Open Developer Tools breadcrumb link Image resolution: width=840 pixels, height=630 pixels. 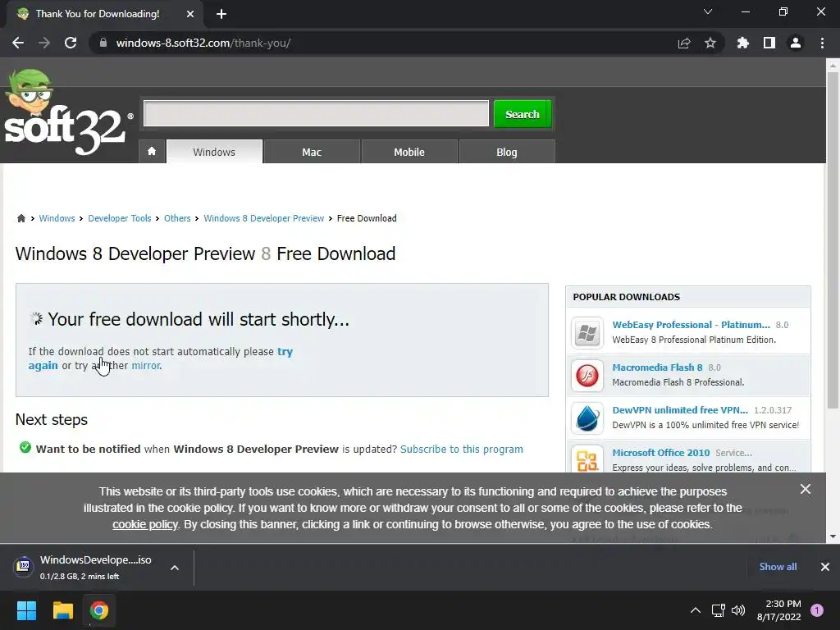point(120,218)
